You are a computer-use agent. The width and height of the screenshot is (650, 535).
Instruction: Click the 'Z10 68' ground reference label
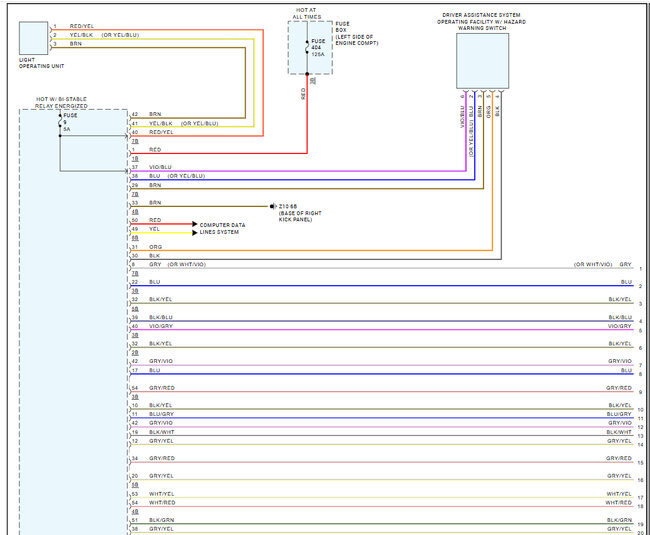(x=288, y=206)
